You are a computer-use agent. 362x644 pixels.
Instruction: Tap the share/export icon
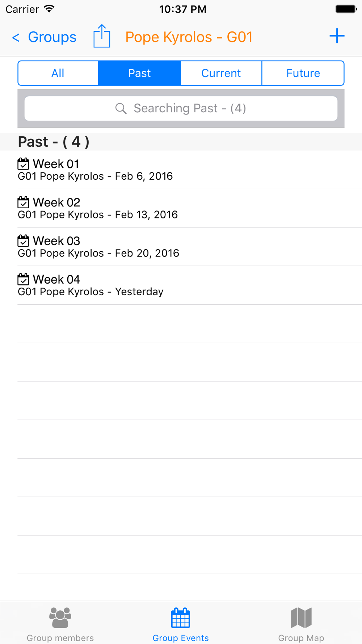pyautogui.click(x=102, y=36)
